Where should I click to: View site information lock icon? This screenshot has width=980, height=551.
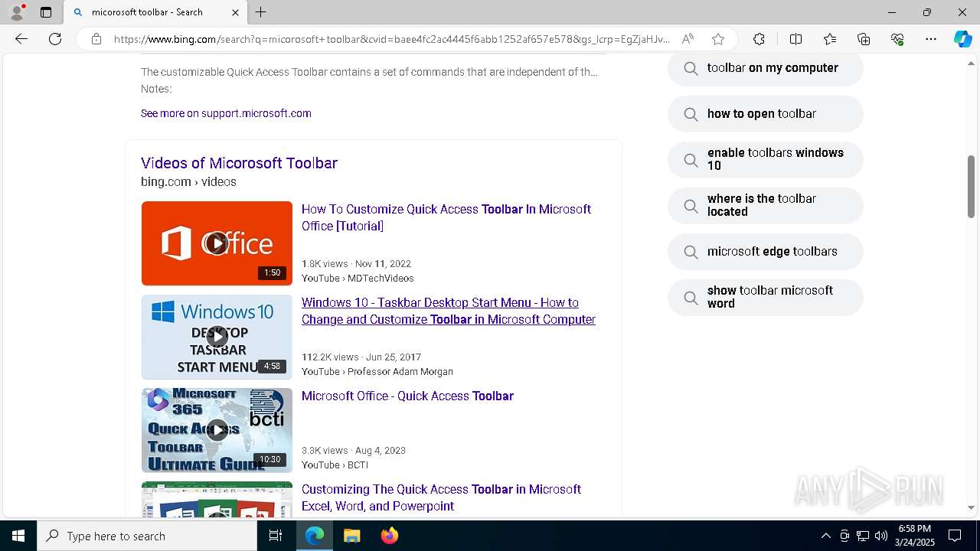click(x=96, y=39)
